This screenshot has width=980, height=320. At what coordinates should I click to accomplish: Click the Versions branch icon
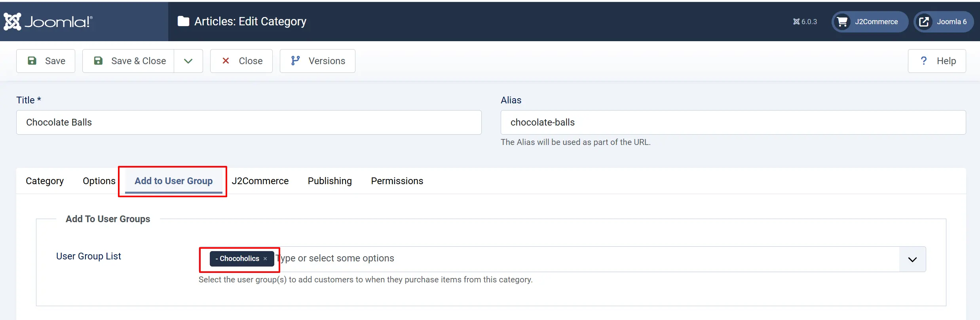[295, 61]
